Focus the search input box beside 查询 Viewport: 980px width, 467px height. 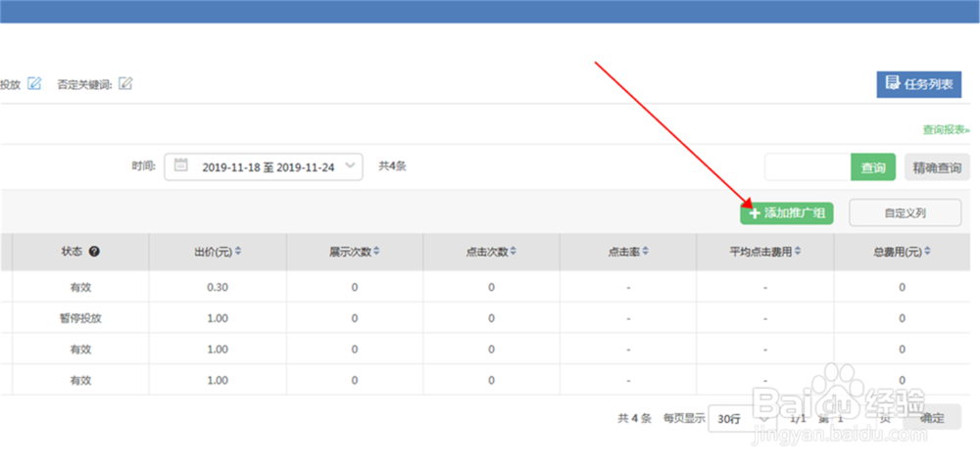(808, 167)
